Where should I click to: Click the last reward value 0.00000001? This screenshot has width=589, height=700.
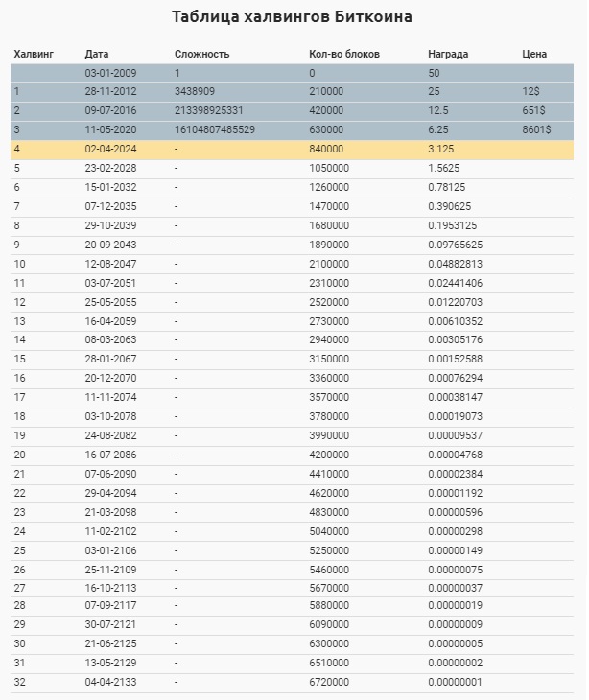coord(456,682)
